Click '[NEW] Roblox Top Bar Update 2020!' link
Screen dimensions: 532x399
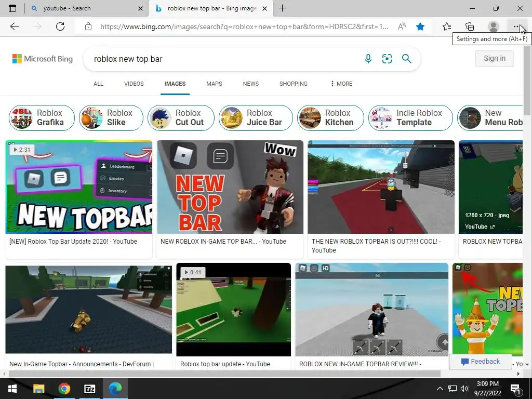(x=73, y=242)
